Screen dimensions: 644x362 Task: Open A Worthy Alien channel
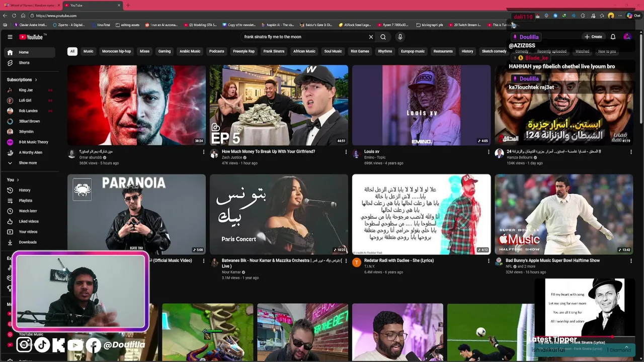pos(30,152)
